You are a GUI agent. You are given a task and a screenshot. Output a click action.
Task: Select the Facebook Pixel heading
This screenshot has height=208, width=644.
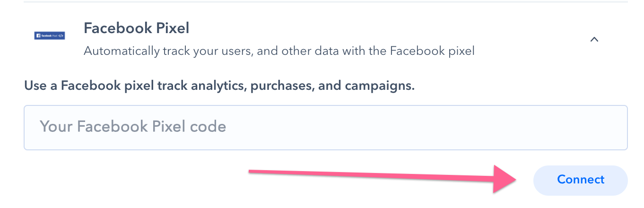(136, 28)
